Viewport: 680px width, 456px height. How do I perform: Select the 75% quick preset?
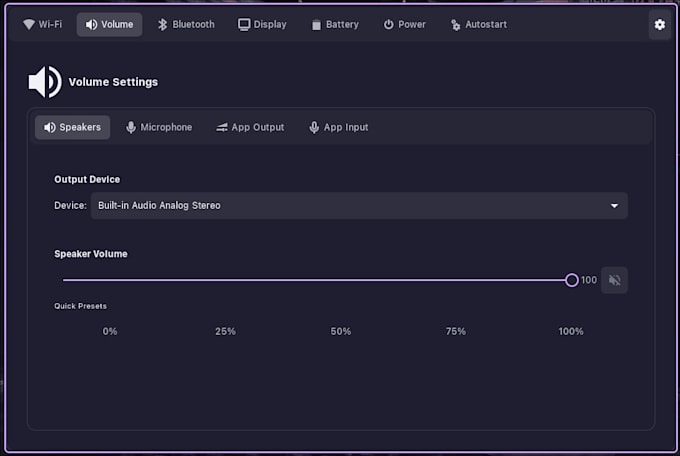(456, 331)
